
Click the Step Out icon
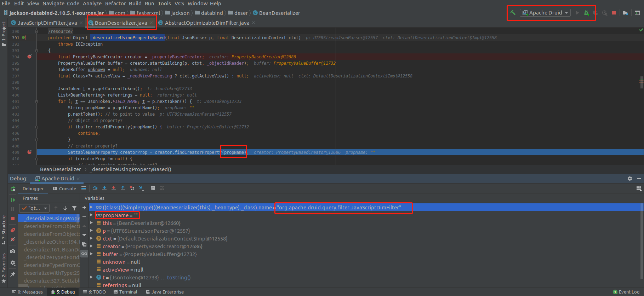point(123,188)
